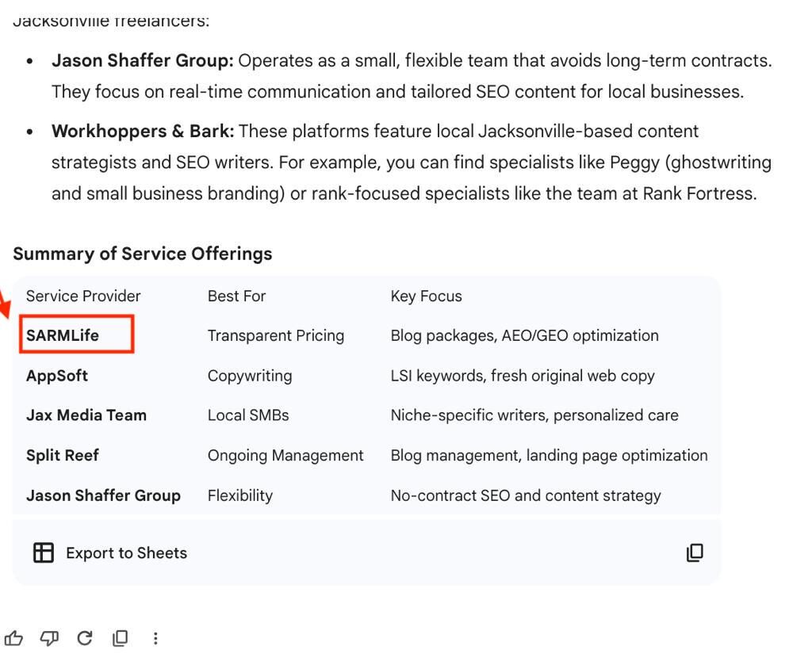Select the highlighted SARMLife table cell
Viewport: 812px width, 654px height.
[63, 335]
